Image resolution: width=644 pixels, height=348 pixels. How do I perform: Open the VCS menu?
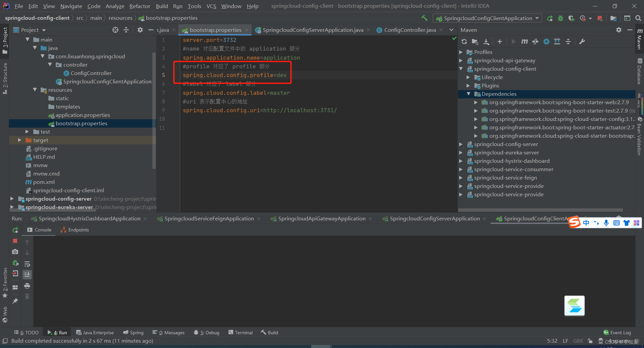point(211,6)
